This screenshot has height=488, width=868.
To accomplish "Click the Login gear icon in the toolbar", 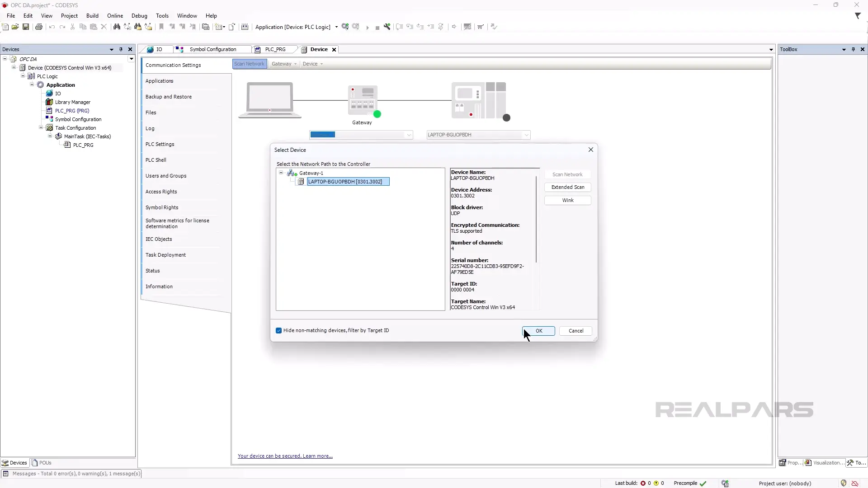I will click(x=345, y=27).
